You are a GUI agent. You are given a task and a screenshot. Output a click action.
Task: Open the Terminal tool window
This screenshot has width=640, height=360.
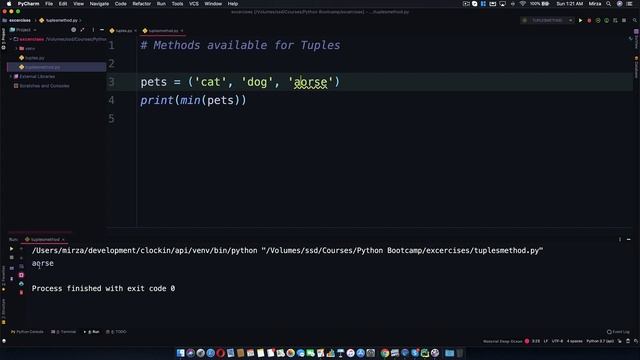(x=64, y=332)
